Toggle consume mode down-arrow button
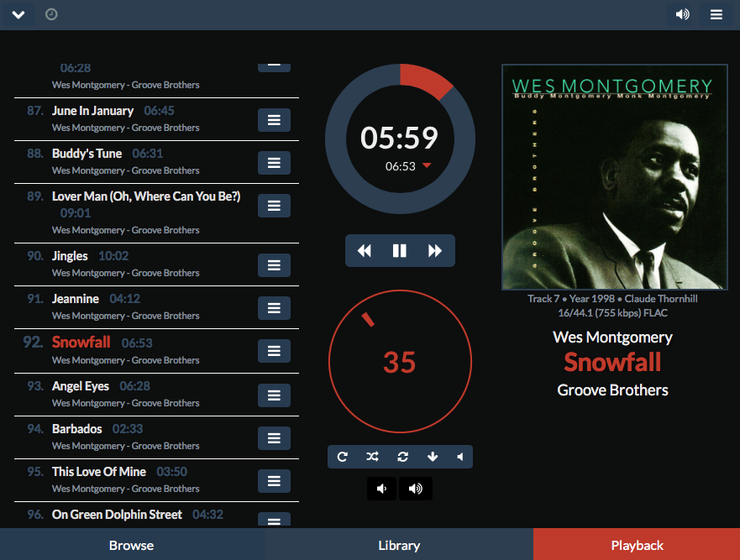The width and height of the screenshot is (740, 560). pos(433,457)
